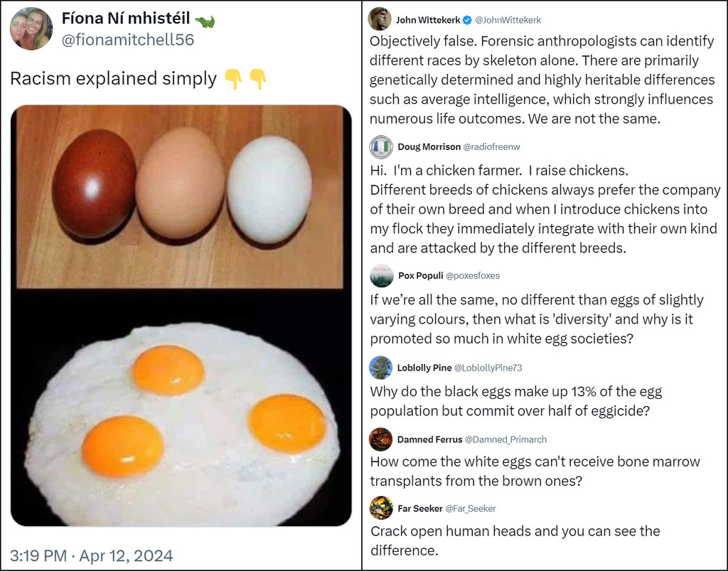
Task: Open the three eggs photo
Action: 181,196
